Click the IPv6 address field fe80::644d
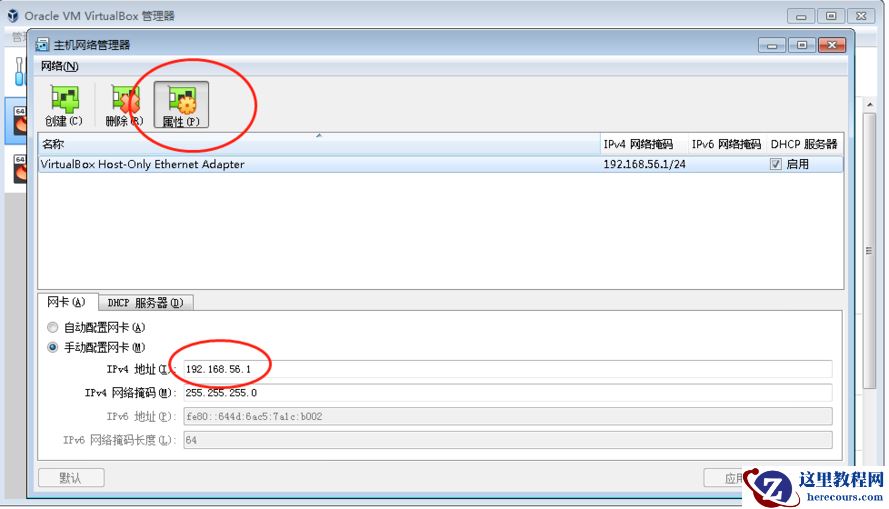Viewport: 889px width, 509px height. [x=507, y=417]
